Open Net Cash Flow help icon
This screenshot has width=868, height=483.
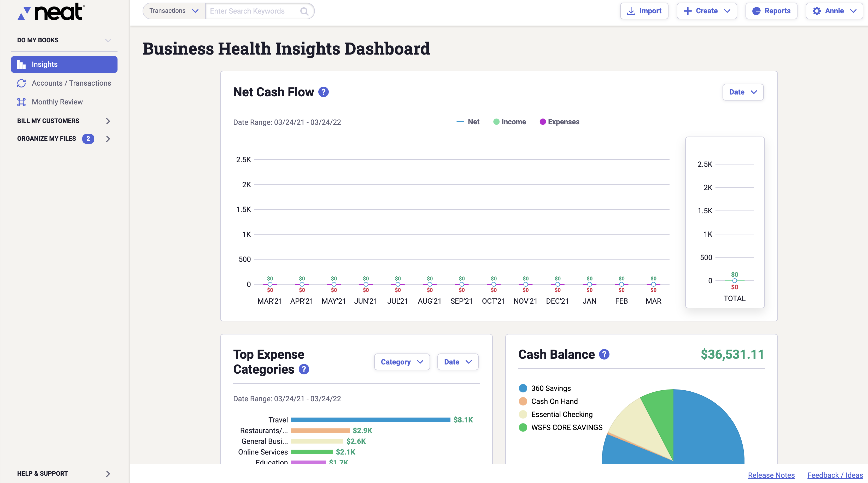[324, 92]
